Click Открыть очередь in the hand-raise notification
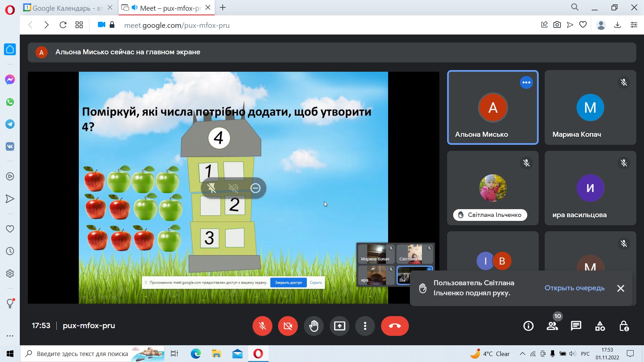The width and height of the screenshot is (644, 362). [x=575, y=288]
